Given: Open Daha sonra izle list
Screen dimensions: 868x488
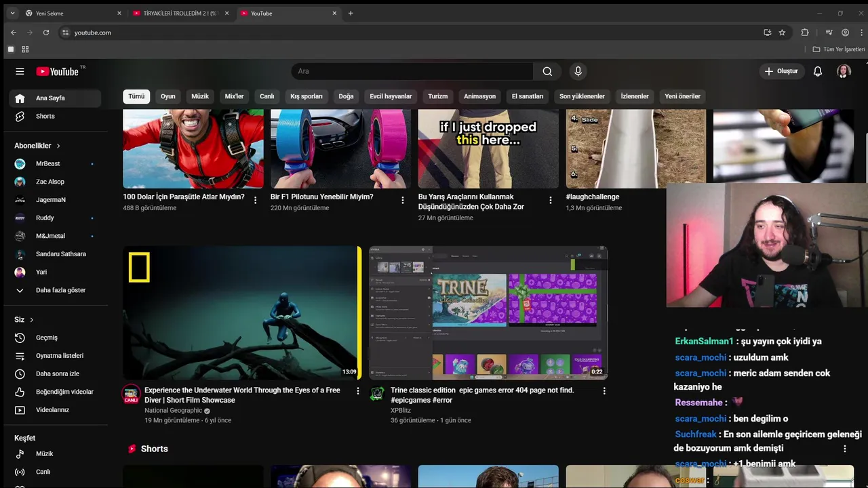Looking at the screenshot, I should [x=55, y=373].
